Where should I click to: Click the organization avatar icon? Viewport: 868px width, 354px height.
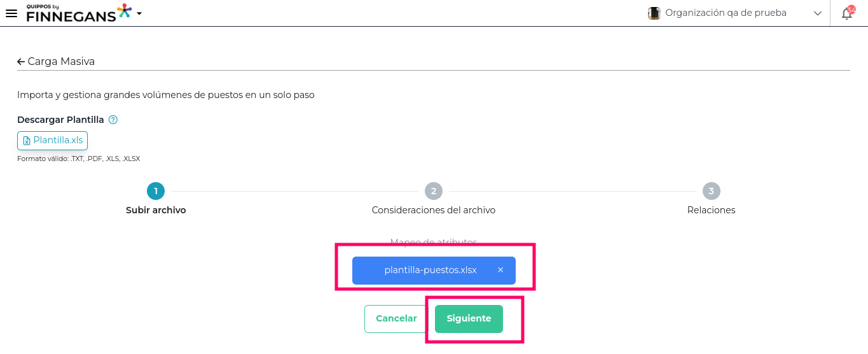[654, 13]
